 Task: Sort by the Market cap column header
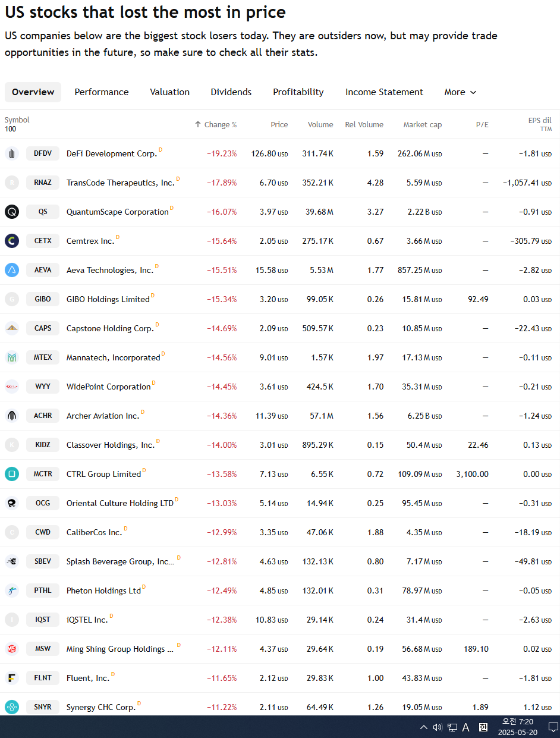pyautogui.click(x=423, y=125)
